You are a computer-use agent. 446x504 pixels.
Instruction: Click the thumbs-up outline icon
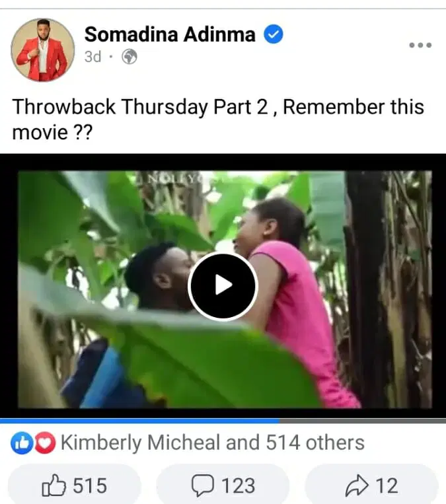click(x=54, y=485)
